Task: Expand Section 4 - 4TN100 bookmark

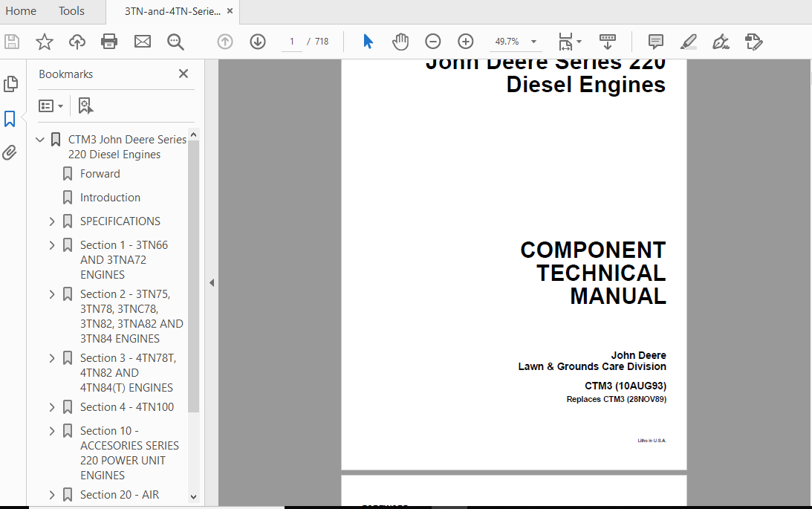Action: point(52,407)
